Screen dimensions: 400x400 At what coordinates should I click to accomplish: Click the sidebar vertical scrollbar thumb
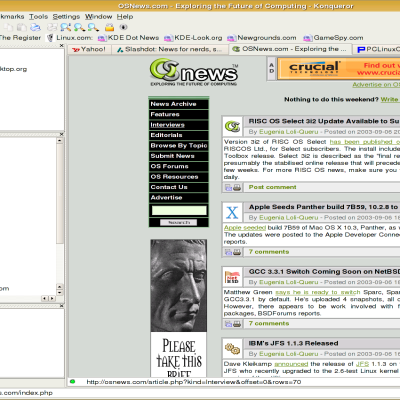[60, 194]
